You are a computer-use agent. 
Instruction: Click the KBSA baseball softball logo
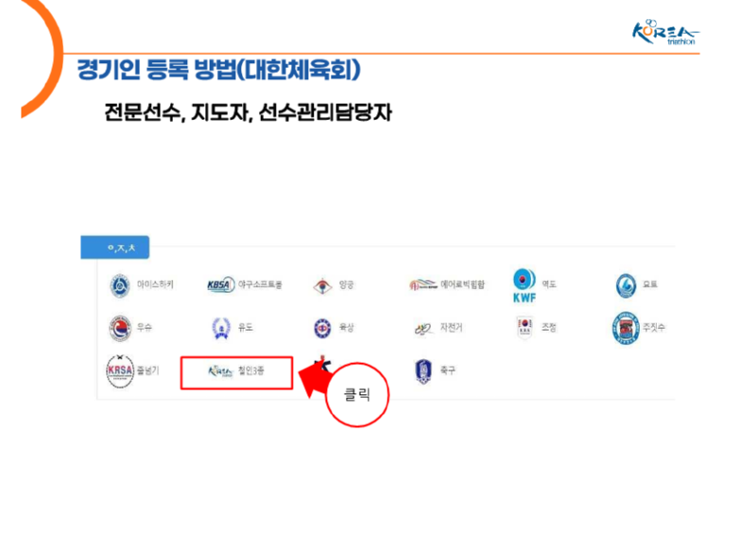coord(221,285)
